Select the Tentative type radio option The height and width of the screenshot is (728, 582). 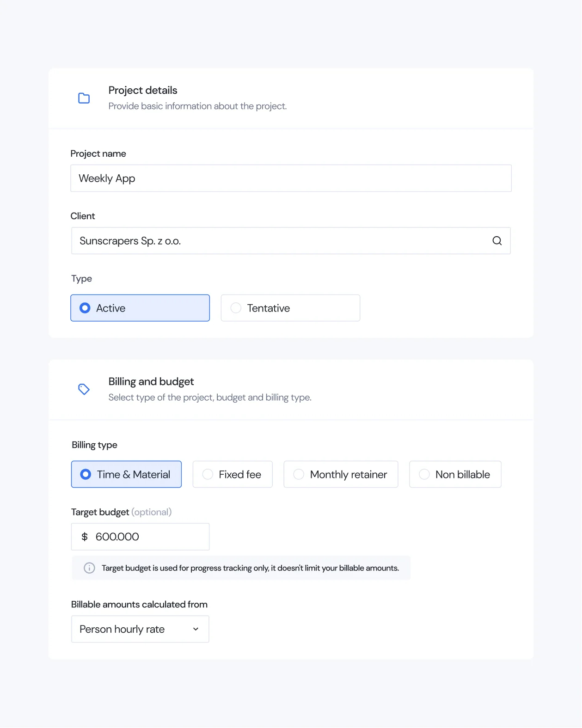[290, 308]
